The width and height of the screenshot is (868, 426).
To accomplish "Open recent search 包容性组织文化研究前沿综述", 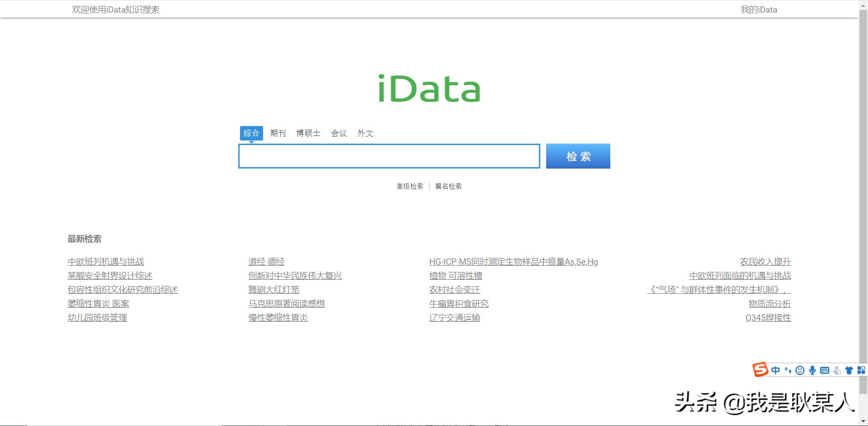I will coord(123,290).
